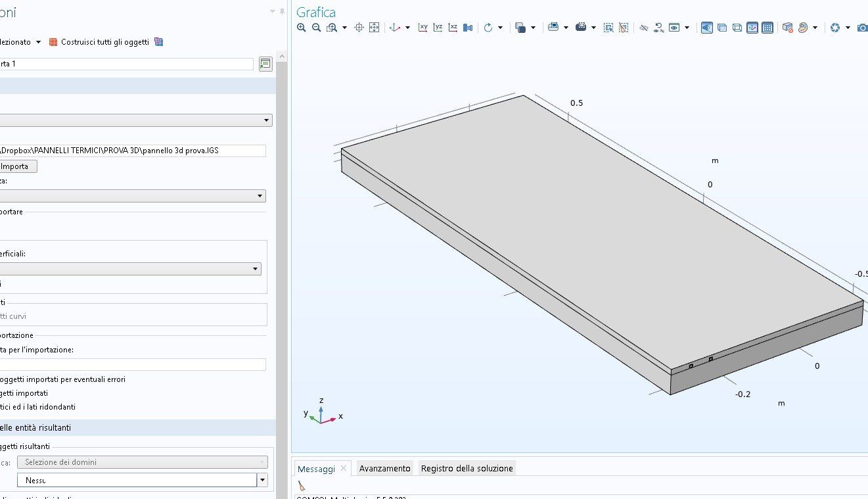Click the Zoom Extents icon
Viewport: 868px width, 499px height.
tap(374, 28)
